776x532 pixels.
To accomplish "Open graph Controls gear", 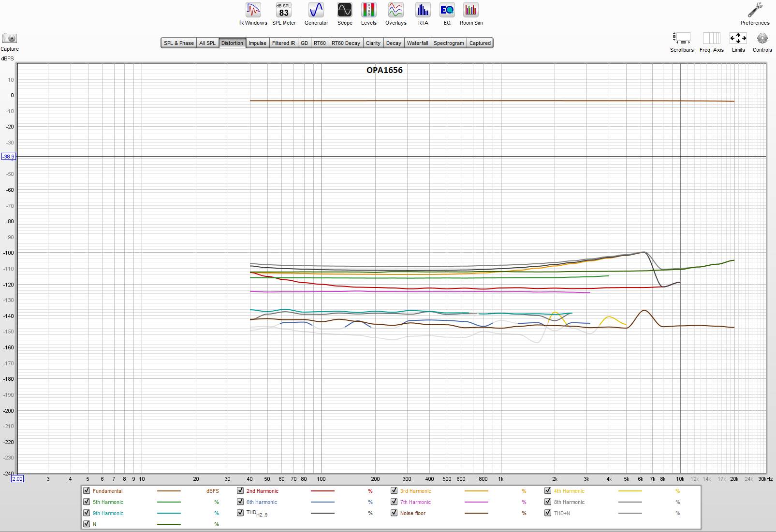I will click(762, 42).
